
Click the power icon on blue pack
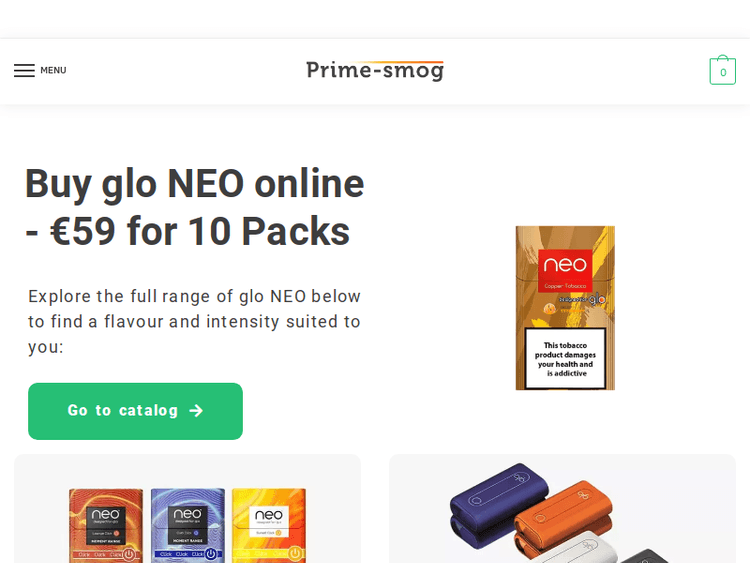tap(210, 554)
